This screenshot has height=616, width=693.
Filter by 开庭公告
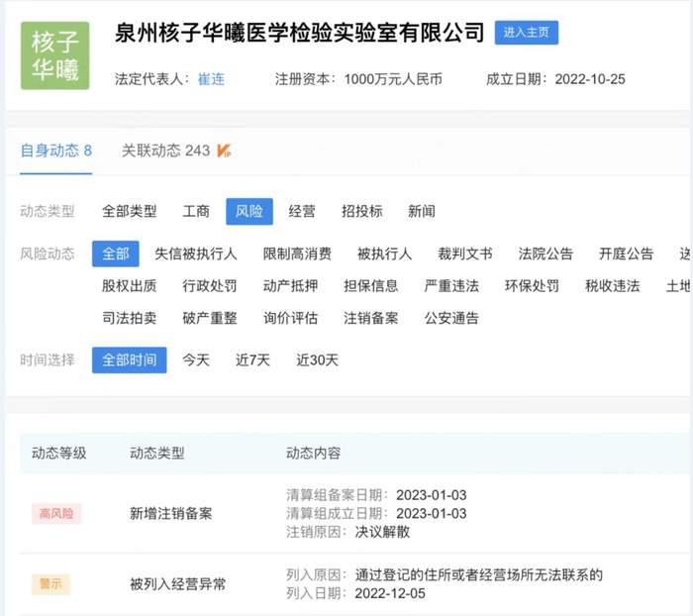[x=626, y=254]
